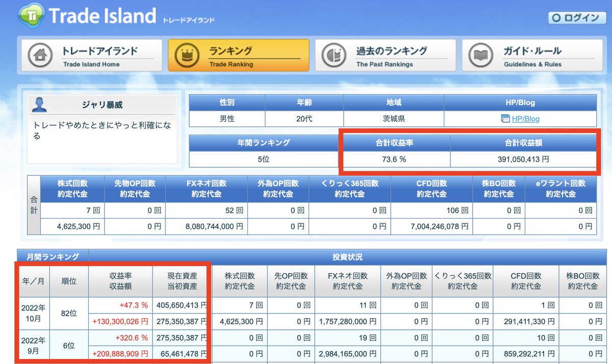The image size is (612, 364).
Task: Click the 月間ランキング header
Action: [53, 256]
